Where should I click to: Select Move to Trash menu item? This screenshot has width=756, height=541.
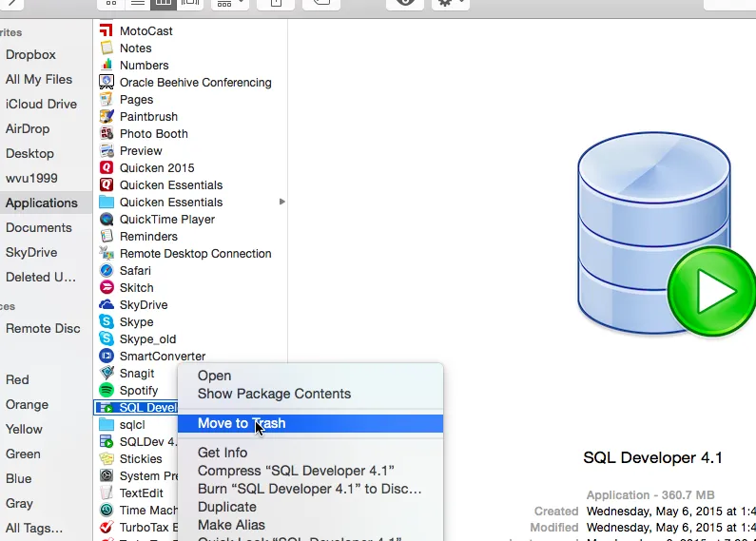310,423
